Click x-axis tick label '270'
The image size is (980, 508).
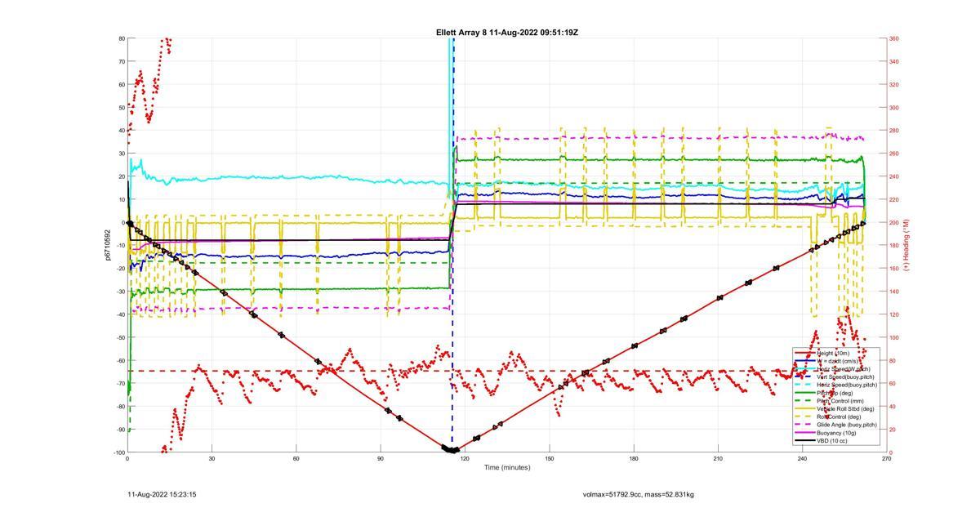pos(886,459)
